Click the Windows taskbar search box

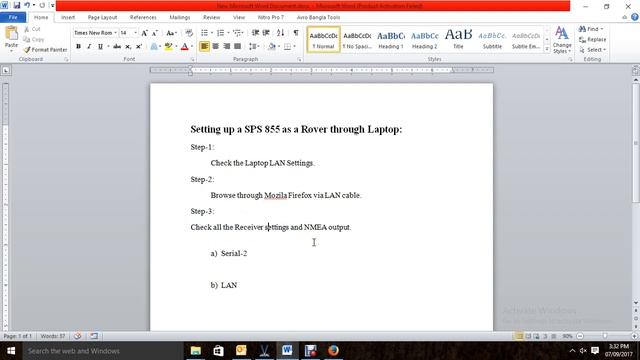pos(102,351)
